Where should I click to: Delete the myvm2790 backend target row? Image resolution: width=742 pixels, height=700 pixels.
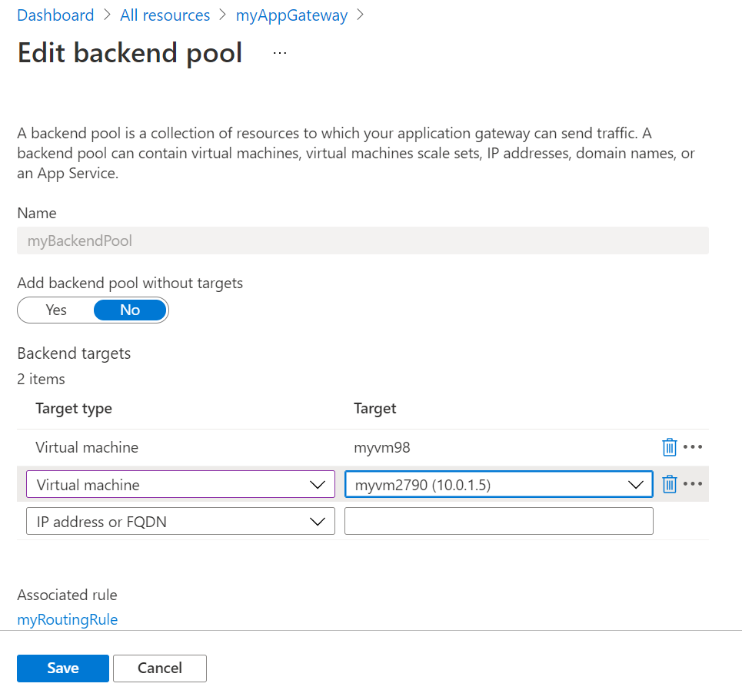click(x=669, y=484)
